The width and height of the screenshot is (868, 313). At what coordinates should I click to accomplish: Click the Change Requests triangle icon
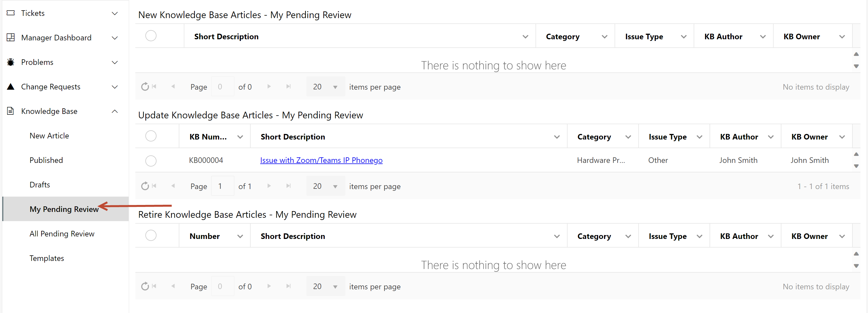[x=11, y=87]
